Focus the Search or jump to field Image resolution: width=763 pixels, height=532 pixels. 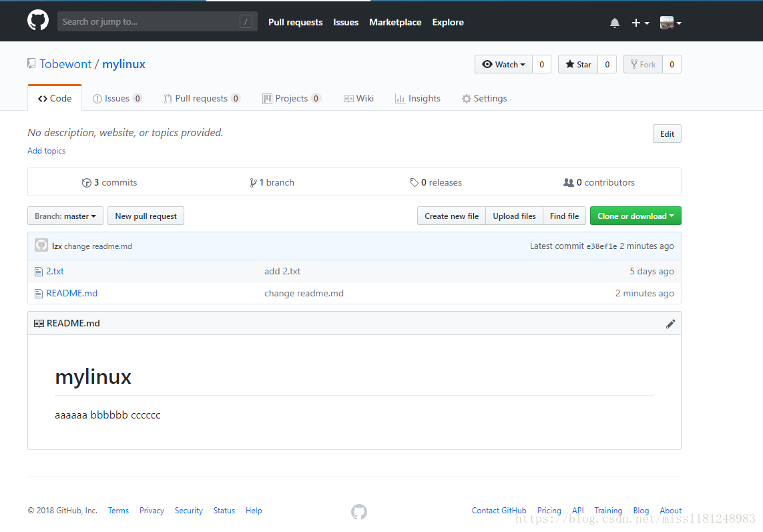coord(157,21)
